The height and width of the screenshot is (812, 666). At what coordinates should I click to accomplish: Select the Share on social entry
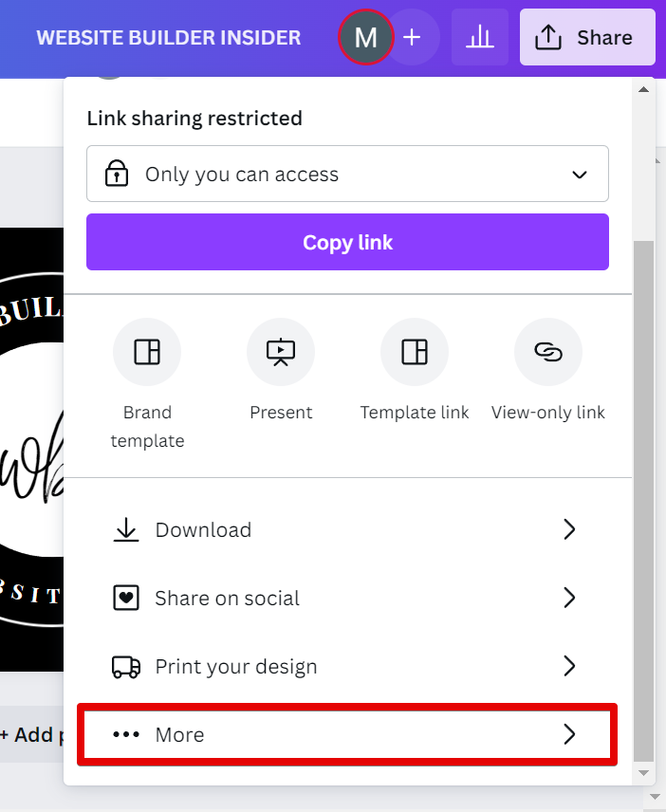tap(228, 599)
